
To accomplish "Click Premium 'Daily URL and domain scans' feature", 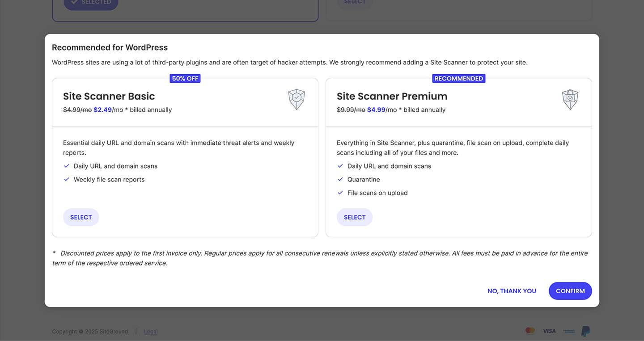I will click(x=389, y=166).
